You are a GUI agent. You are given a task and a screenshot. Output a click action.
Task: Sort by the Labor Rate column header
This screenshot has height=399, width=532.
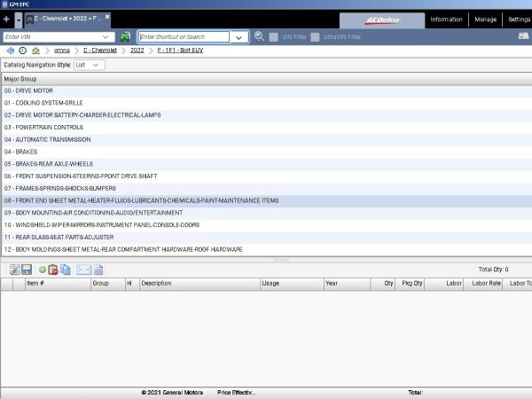pyautogui.click(x=483, y=284)
